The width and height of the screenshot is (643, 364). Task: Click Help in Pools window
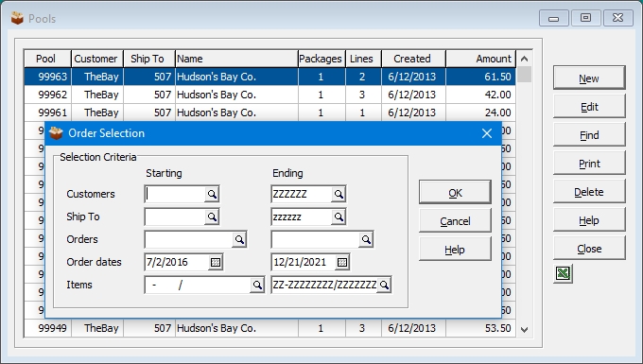pyautogui.click(x=589, y=220)
